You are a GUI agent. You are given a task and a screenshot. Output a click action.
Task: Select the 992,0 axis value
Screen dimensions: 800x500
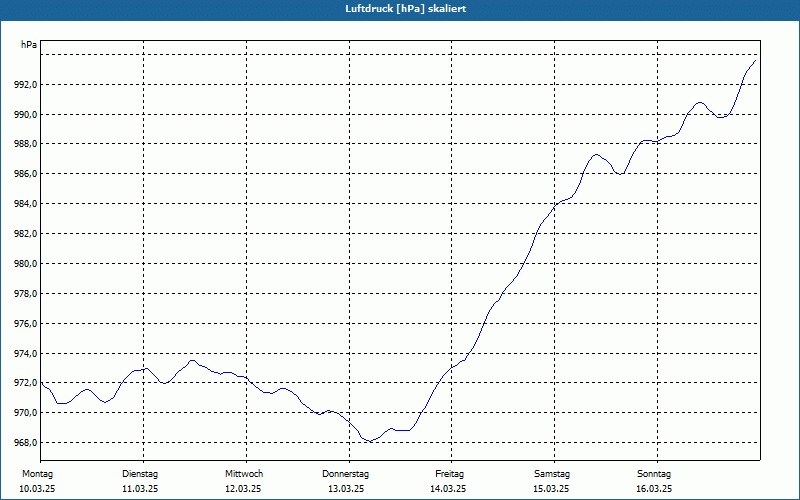[25, 85]
